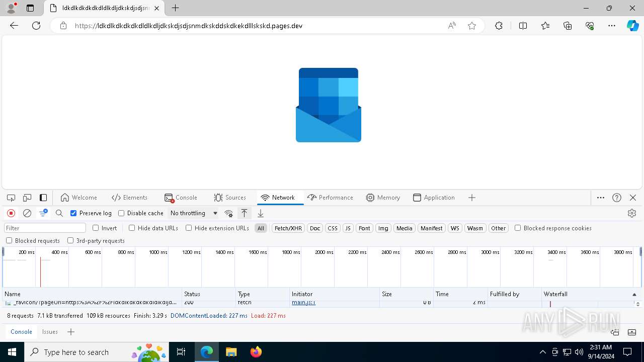Open the Collections icon

pyautogui.click(x=568, y=26)
